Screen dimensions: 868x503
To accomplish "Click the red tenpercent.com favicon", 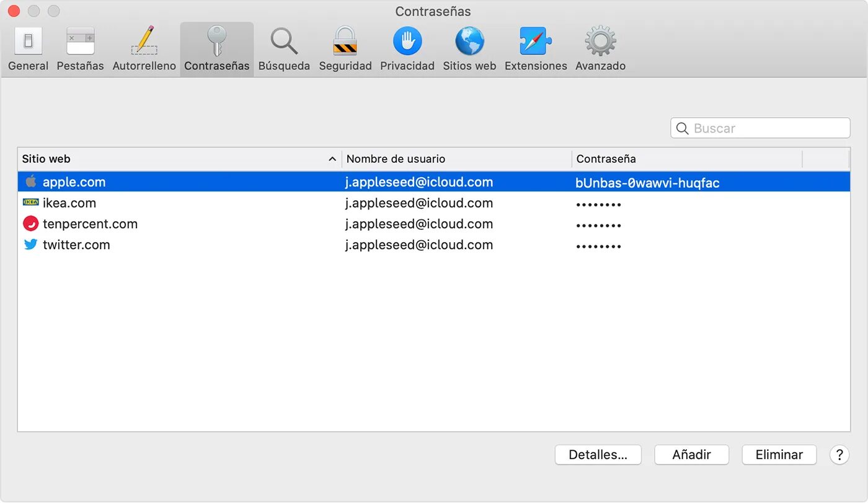I will pyautogui.click(x=30, y=224).
